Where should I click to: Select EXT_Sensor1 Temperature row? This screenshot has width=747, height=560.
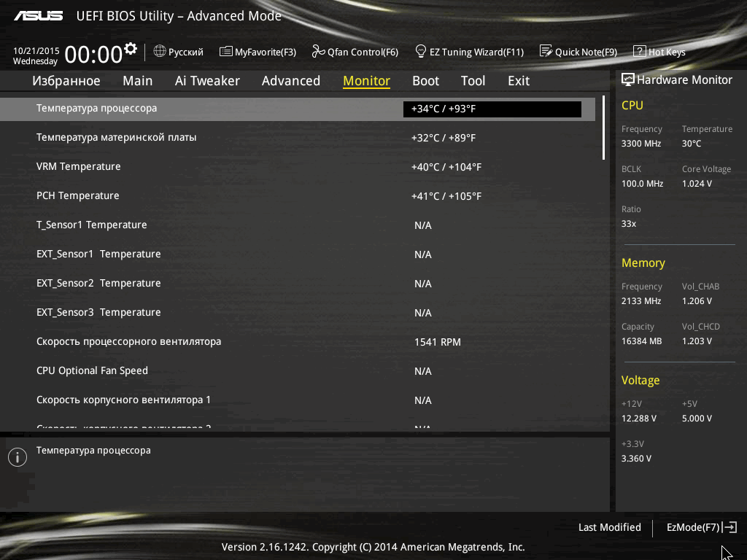tap(298, 254)
